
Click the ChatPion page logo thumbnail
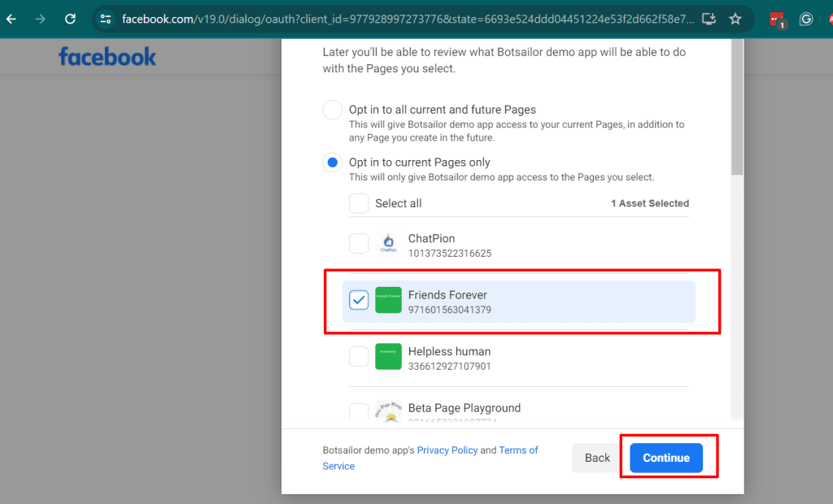(388, 244)
